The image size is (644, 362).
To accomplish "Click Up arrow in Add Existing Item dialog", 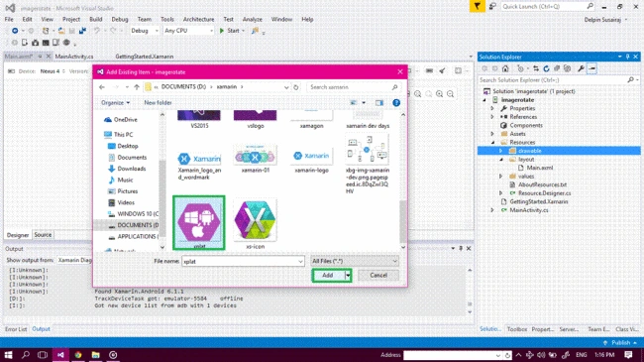I will point(137,87).
